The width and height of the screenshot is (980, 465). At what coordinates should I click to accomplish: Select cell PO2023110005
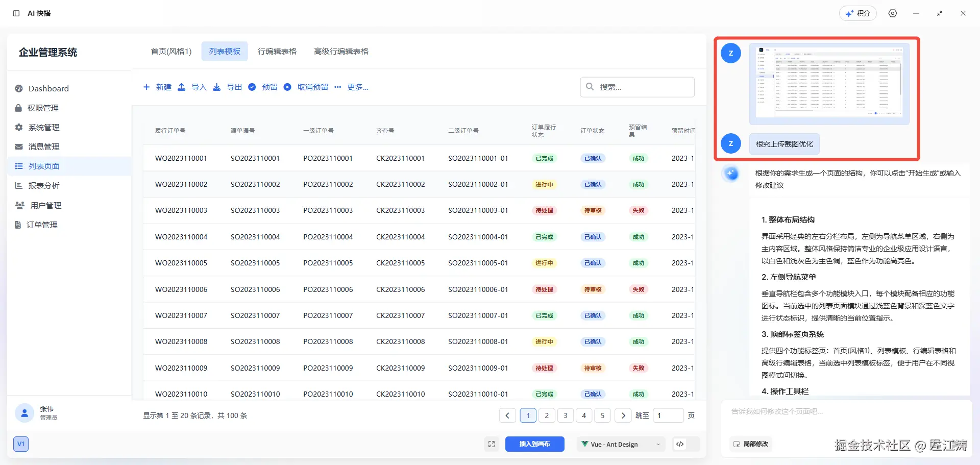tap(328, 263)
